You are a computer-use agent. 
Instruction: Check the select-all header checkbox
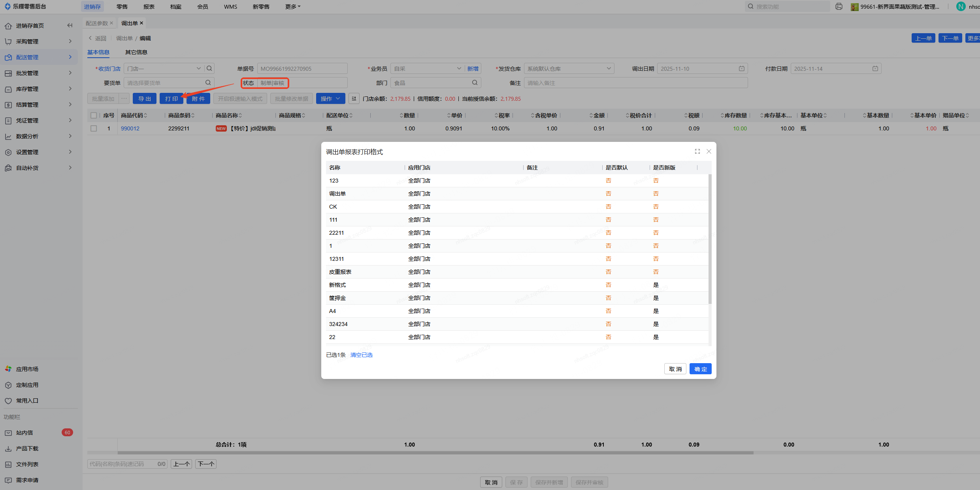[94, 115]
